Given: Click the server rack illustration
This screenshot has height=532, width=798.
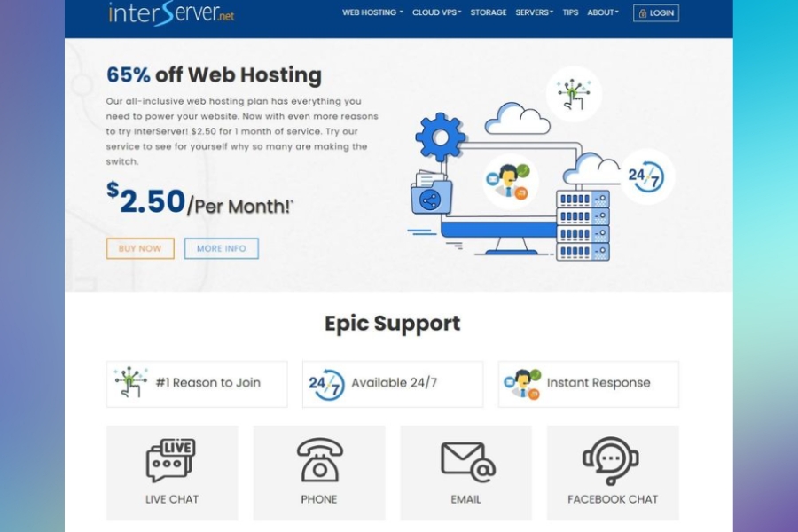Looking at the screenshot, I should point(583,225).
